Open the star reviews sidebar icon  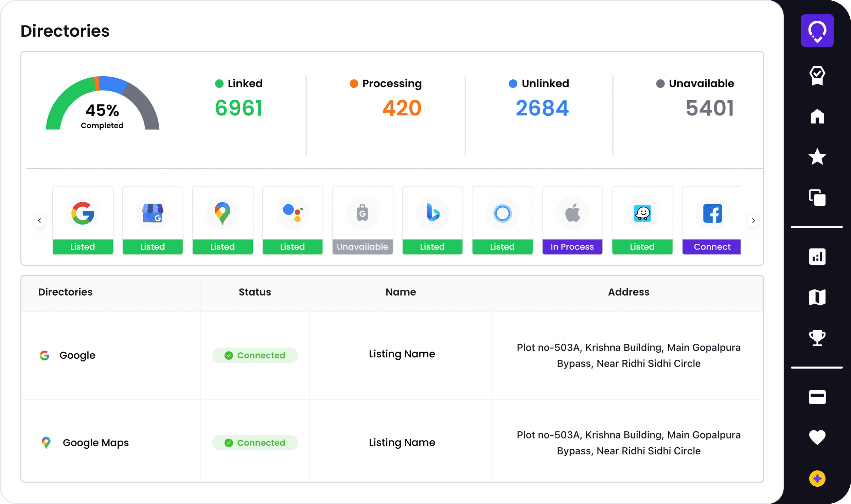[x=817, y=156]
